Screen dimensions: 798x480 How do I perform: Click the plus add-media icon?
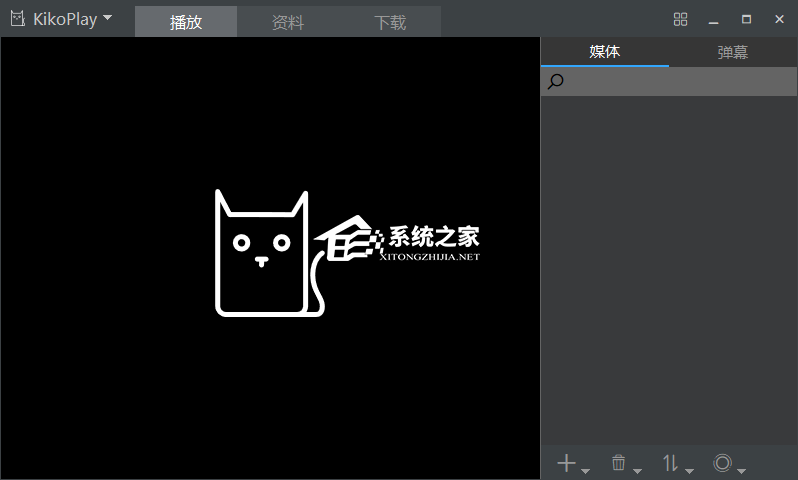pos(566,463)
